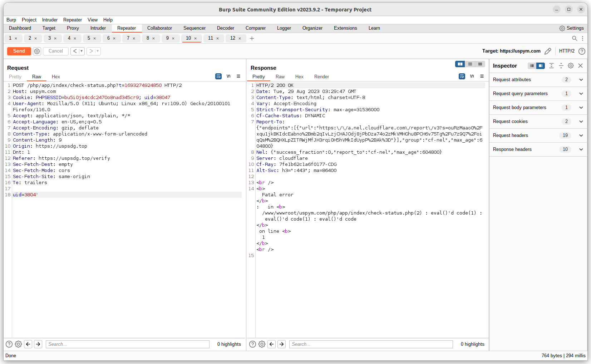Switch Response to Raw view

[x=280, y=77]
